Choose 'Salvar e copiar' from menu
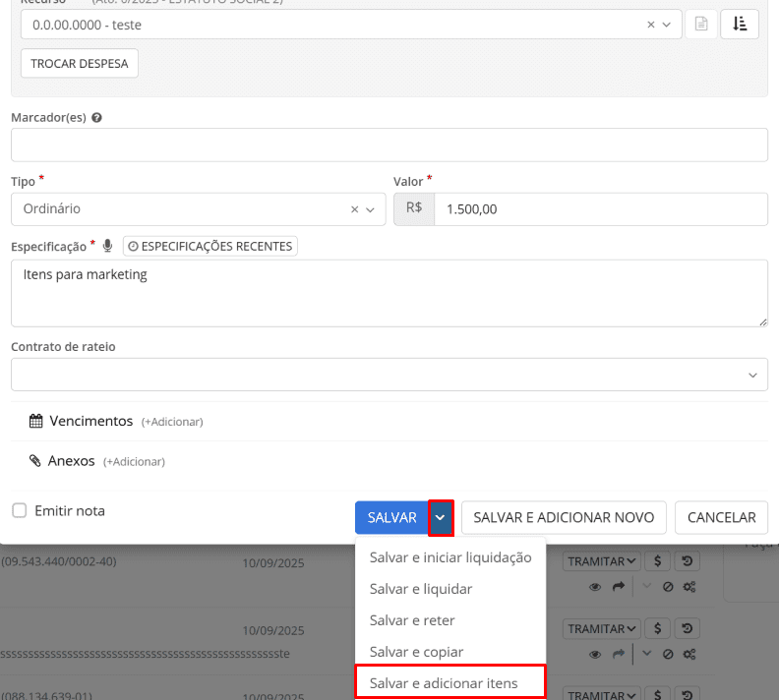Viewport: 779px width, 700px height. click(416, 652)
